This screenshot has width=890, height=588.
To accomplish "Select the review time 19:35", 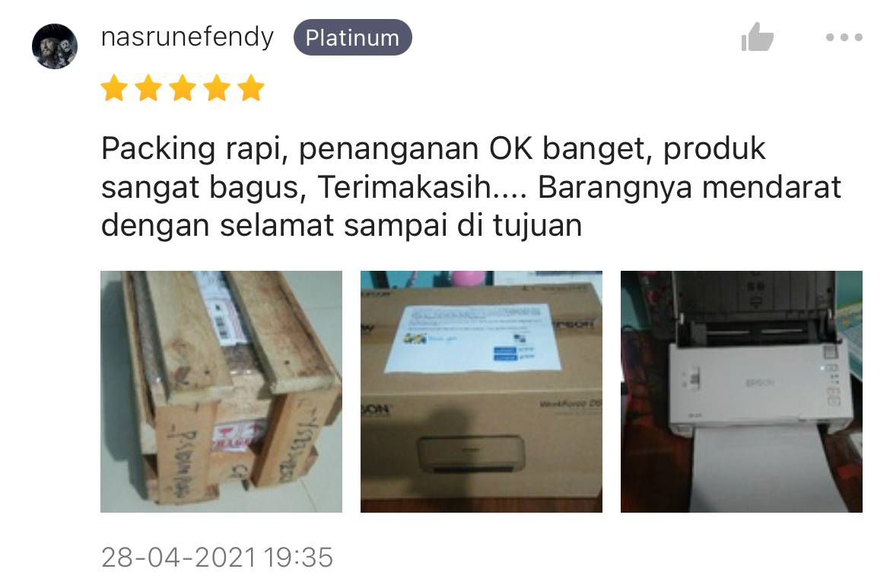I will click(298, 558).
